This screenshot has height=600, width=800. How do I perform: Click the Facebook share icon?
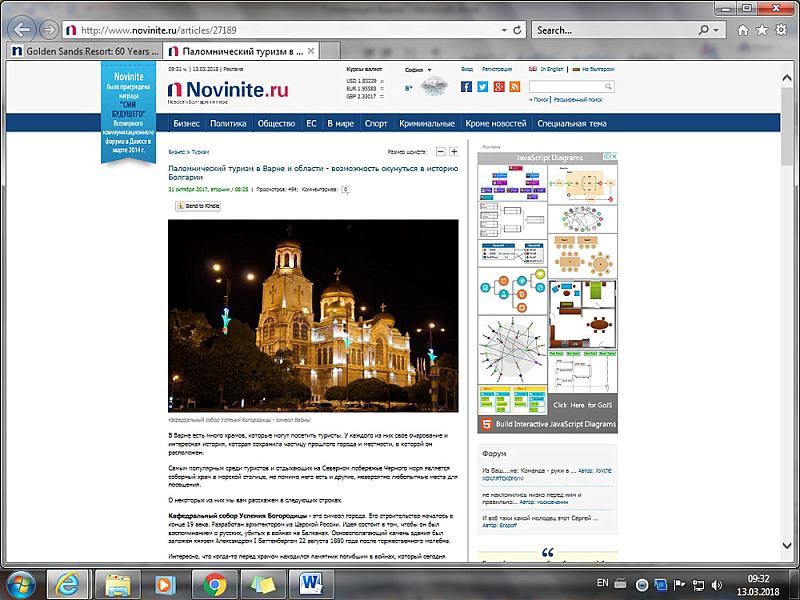tap(467, 87)
